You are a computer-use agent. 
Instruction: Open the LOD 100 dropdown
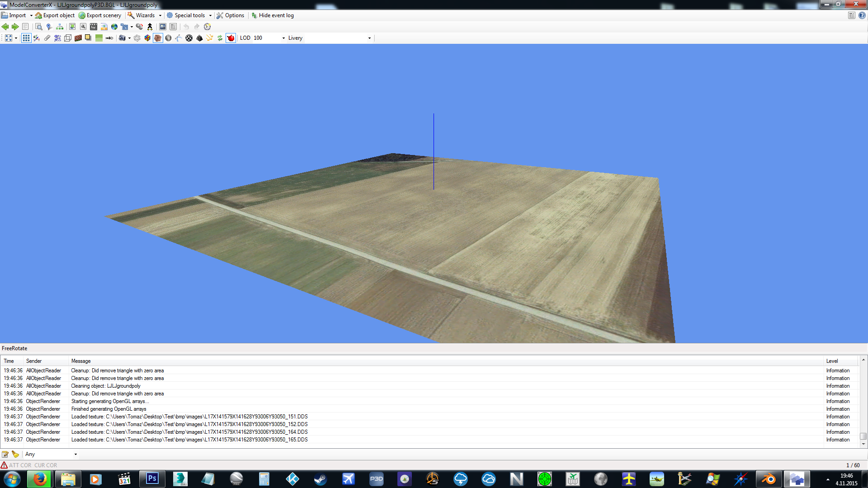point(283,38)
